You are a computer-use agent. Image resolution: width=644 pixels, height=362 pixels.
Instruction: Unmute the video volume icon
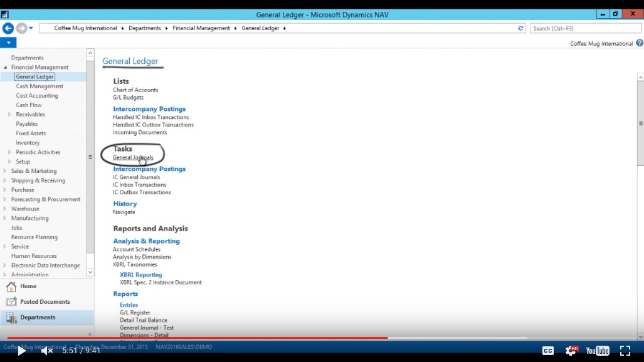(x=47, y=351)
